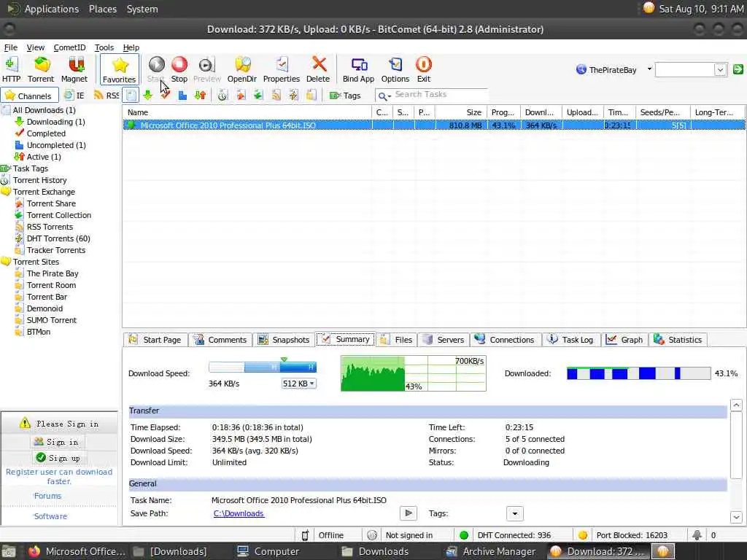Open Tags filter
Image resolution: width=747 pixels, height=560 pixels.
[345, 96]
